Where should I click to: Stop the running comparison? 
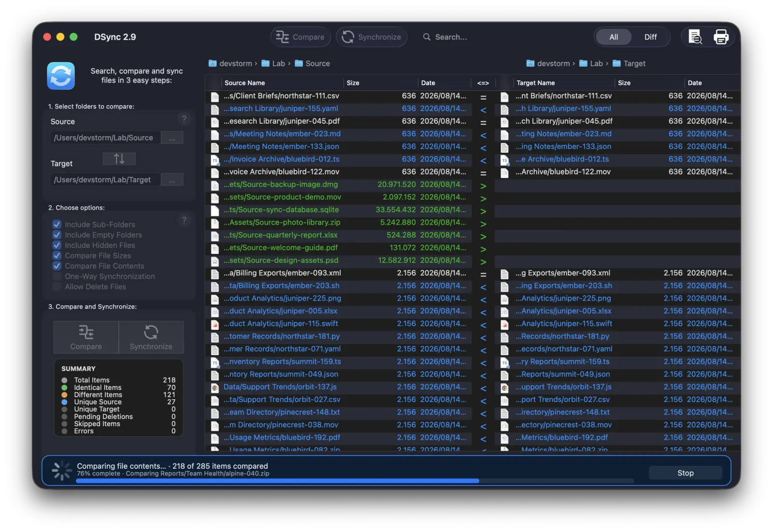pyautogui.click(x=685, y=473)
